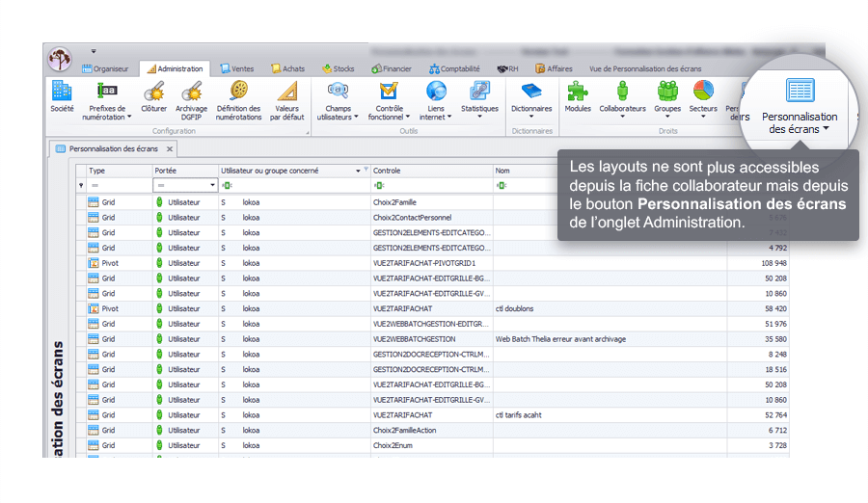Screen dimensions: 868x503
Task: Open Personnalisation des écrans button
Action: click(x=800, y=105)
